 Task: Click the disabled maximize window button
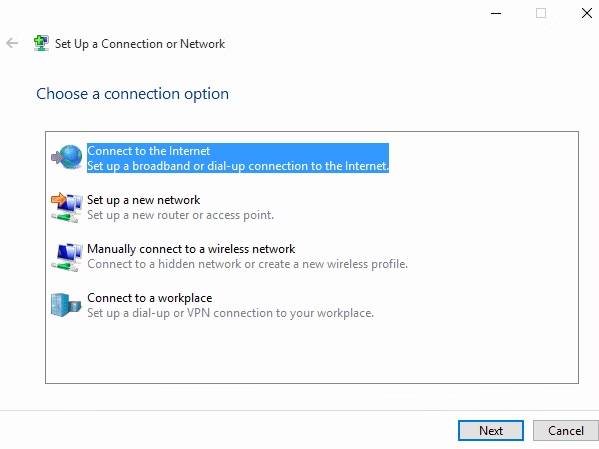pos(541,13)
